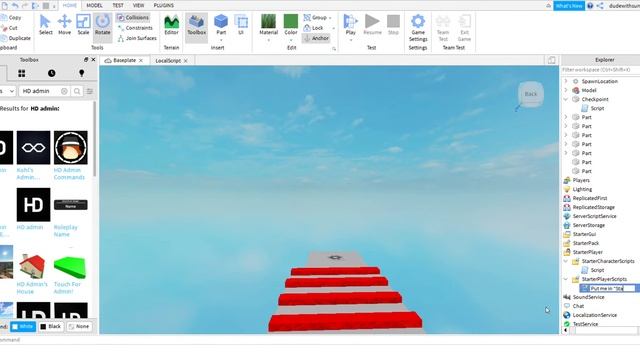Open Toolbox search filter options
640x360 pixels.
click(90, 91)
